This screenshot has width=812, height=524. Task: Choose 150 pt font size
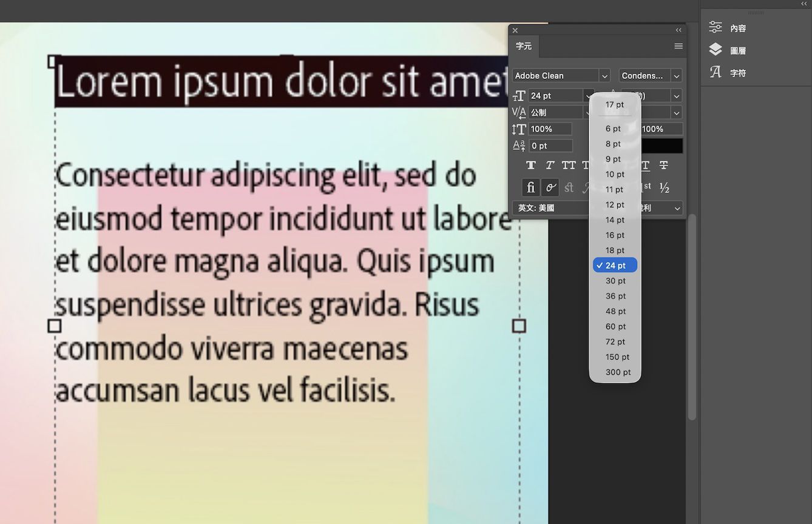coord(615,357)
